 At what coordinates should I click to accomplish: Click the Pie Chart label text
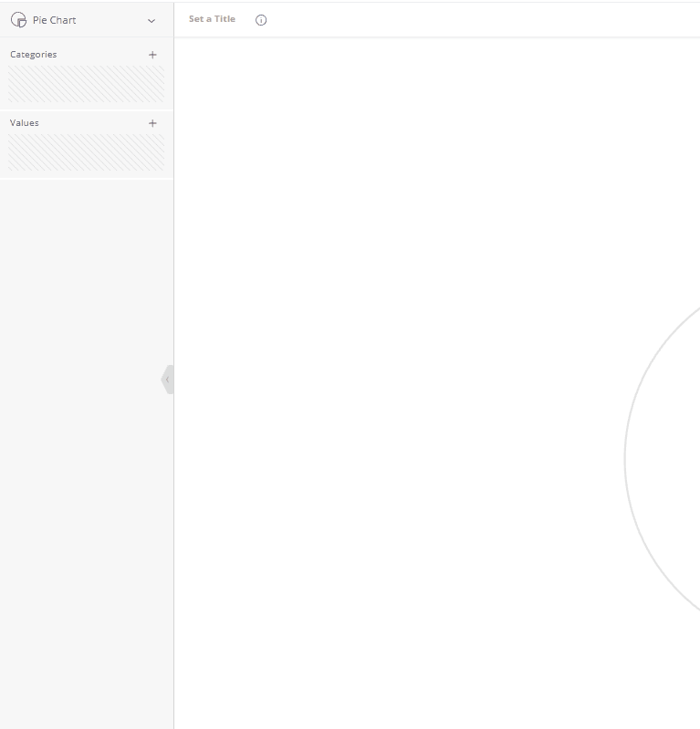tap(55, 20)
